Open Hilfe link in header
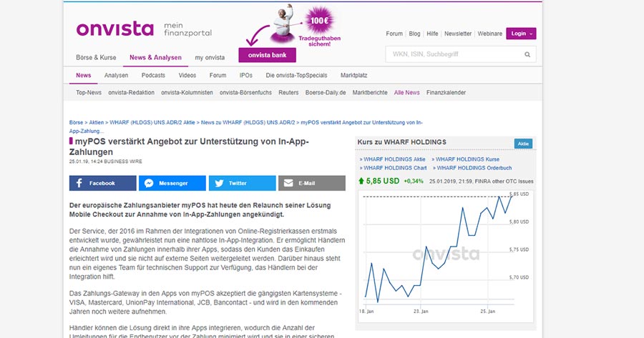The width and height of the screenshot is (644, 338). click(432, 34)
